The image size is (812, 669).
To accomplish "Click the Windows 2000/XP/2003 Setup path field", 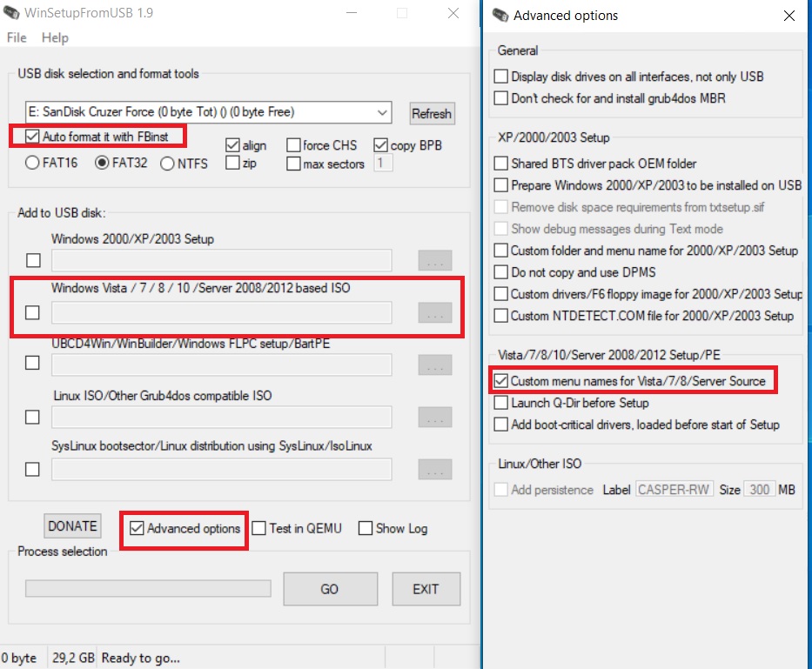I will pos(222,260).
